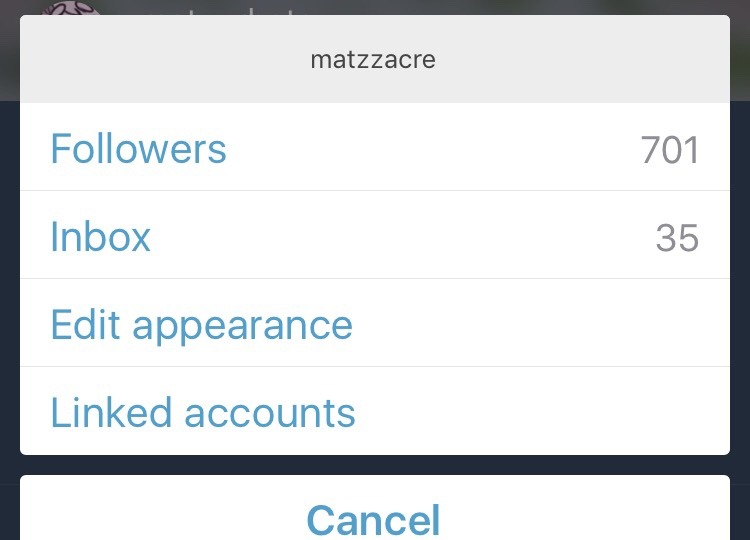Tap the gap between menu and Cancel

pyautogui.click(x=375, y=465)
